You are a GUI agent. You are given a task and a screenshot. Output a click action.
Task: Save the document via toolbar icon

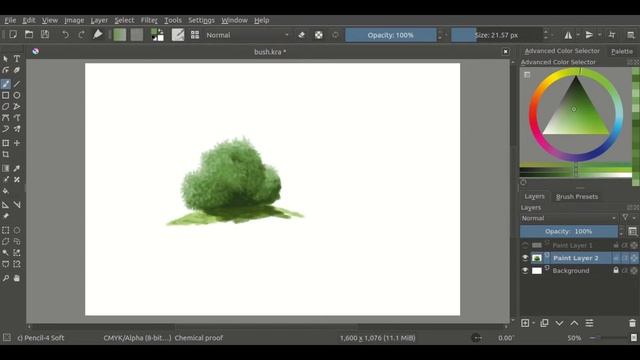pos(45,35)
